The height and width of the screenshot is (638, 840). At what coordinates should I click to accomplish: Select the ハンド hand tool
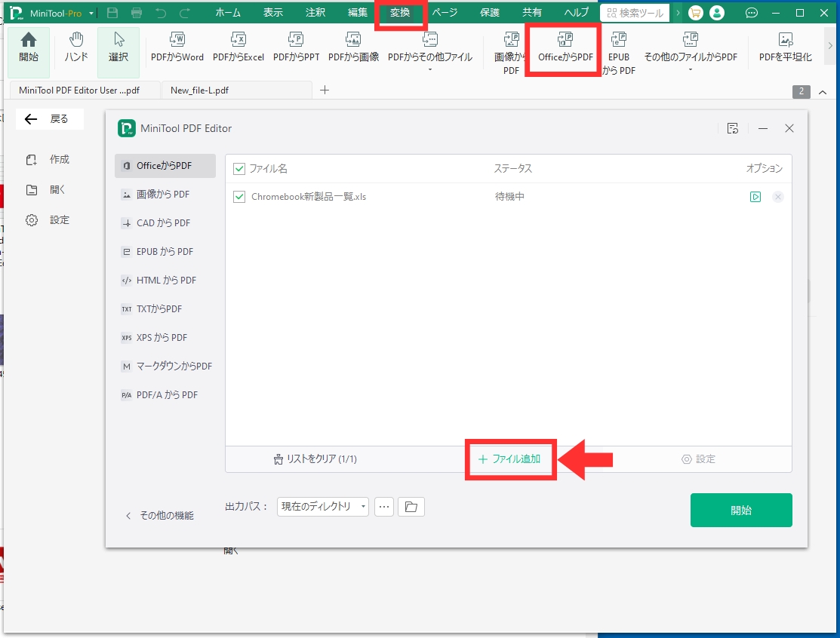tap(76, 47)
